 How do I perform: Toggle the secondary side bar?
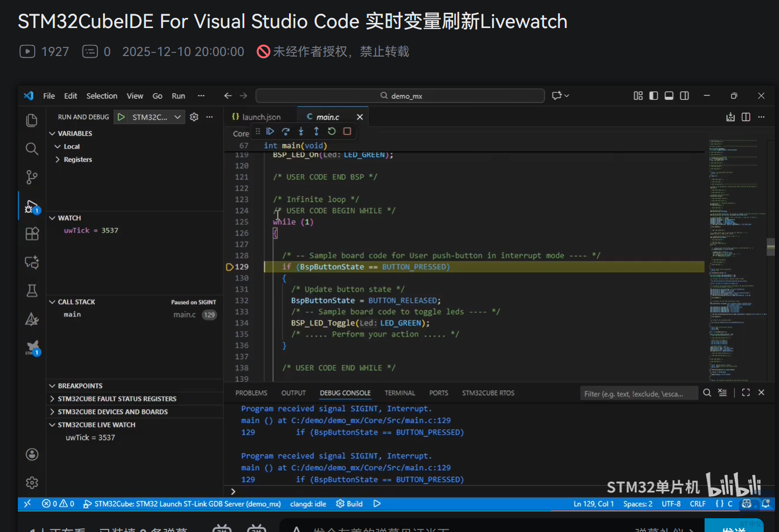coord(684,96)
